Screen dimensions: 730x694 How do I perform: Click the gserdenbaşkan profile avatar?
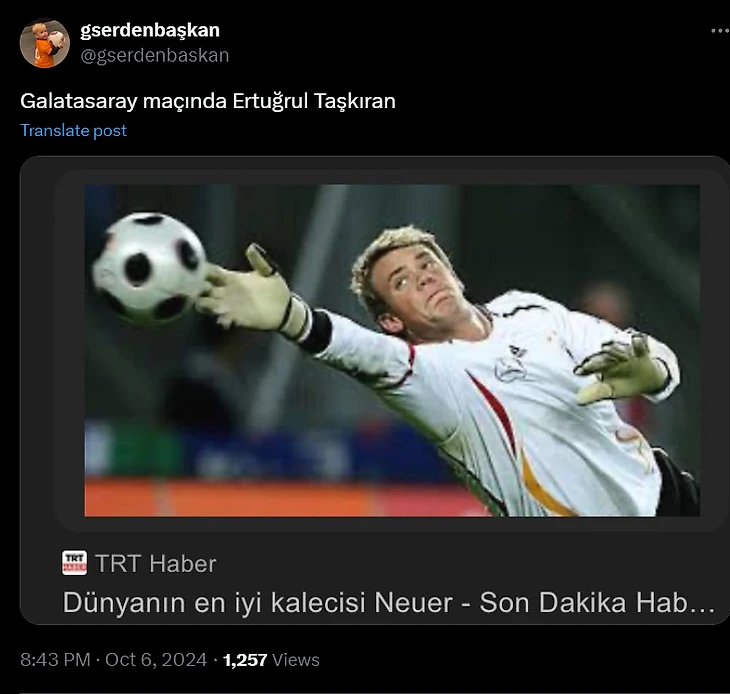tap(45, 43)
